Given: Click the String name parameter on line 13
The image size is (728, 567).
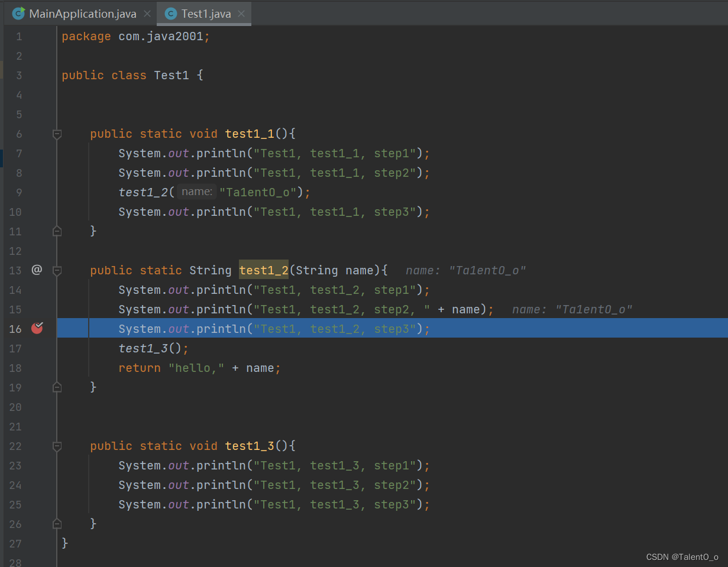Looking at the screenshot, I should (x=335, y=270).
